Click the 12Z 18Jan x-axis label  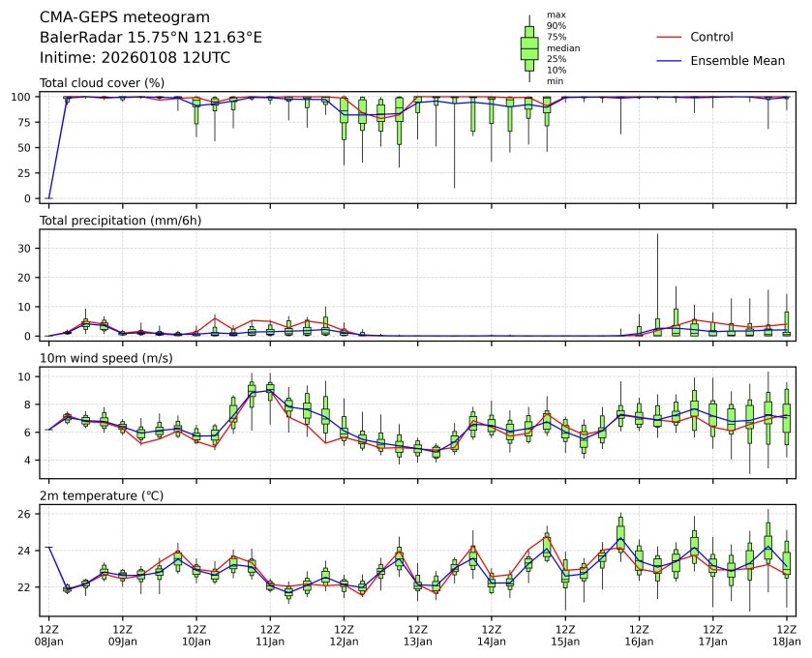click(x=786, y=635)
